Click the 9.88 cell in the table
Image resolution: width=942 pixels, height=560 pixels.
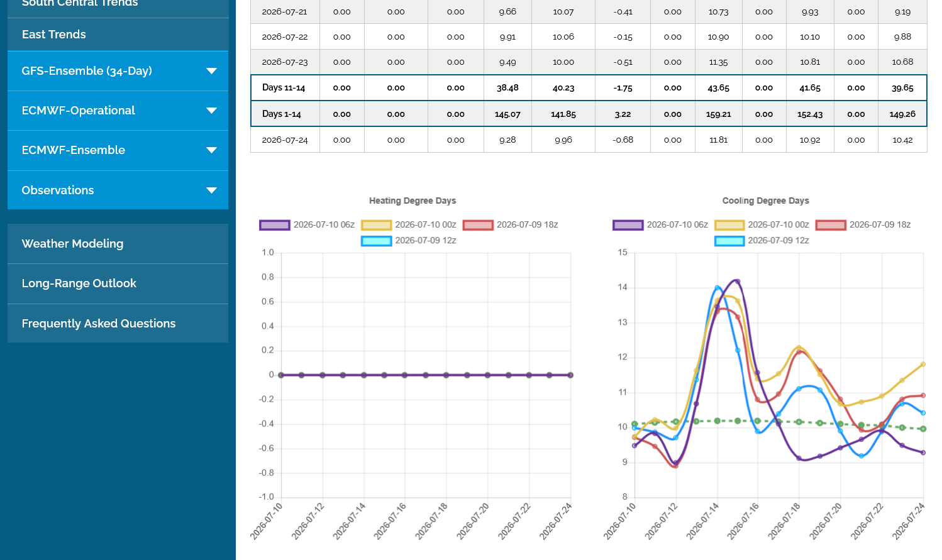(x=902, y=37)
